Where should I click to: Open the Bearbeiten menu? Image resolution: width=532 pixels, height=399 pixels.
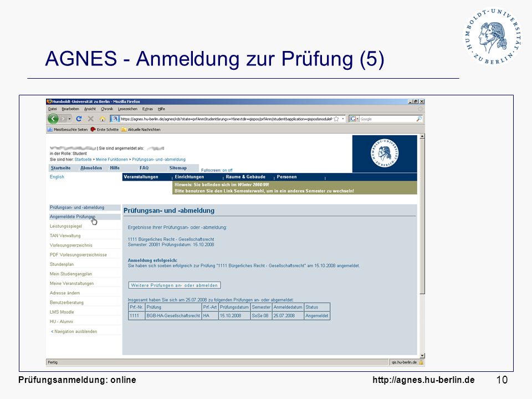click(70, 109)
